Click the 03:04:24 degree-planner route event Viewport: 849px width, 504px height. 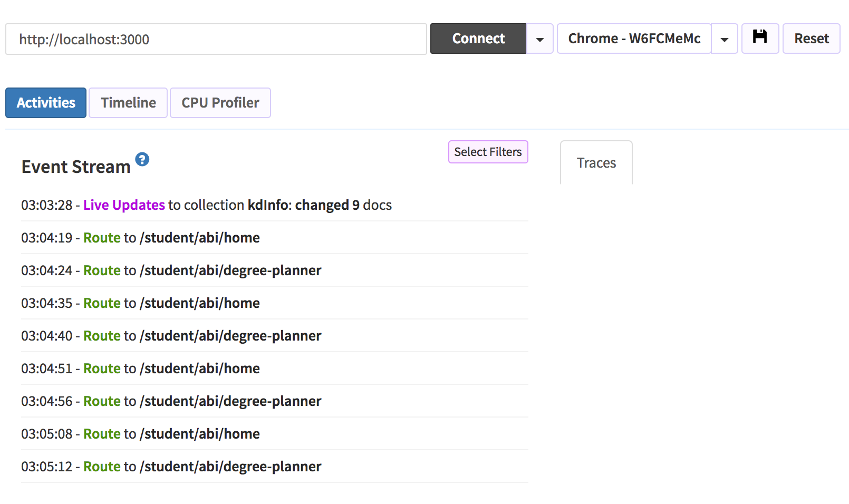click(171, 270)
